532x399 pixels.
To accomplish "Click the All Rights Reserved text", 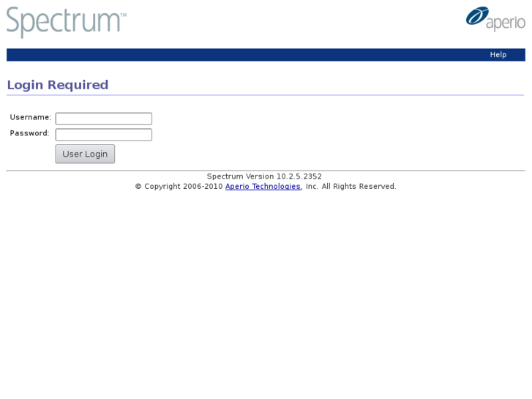I will [x=359, y=186].
